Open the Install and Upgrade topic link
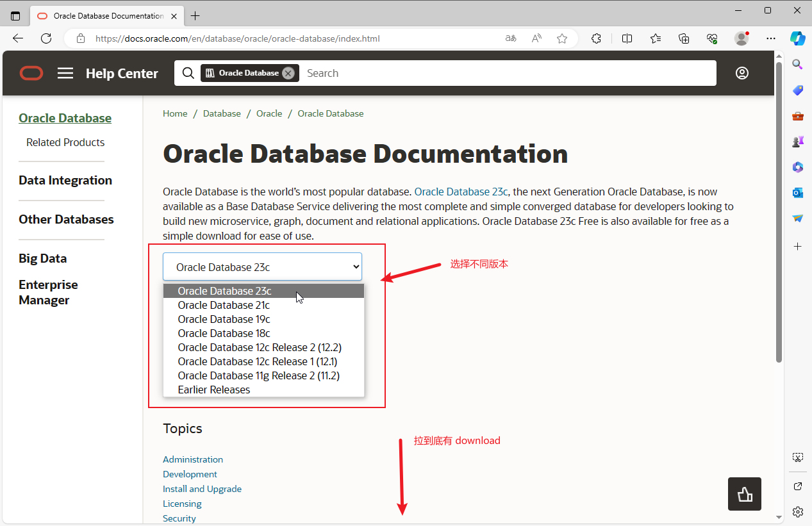812x526 pixels. pyautogui.click(x=202, y=489)
